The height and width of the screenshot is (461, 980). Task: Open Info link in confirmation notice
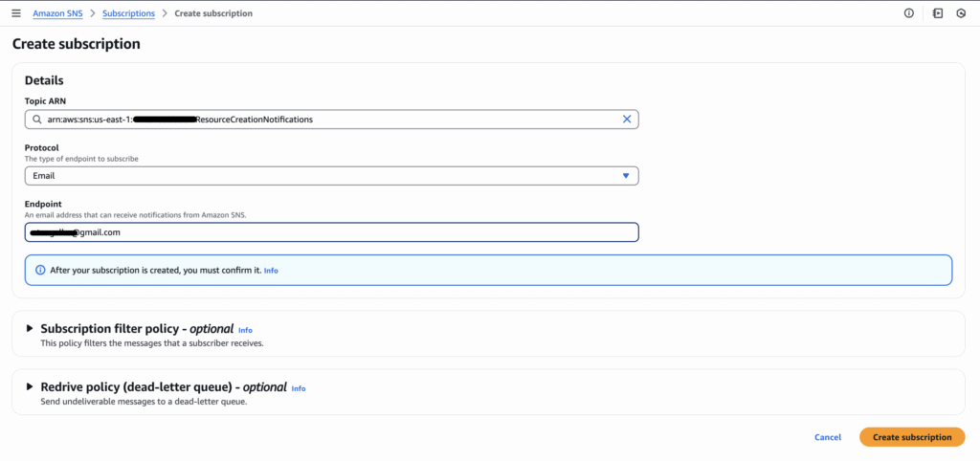click(x=271, y=271)
